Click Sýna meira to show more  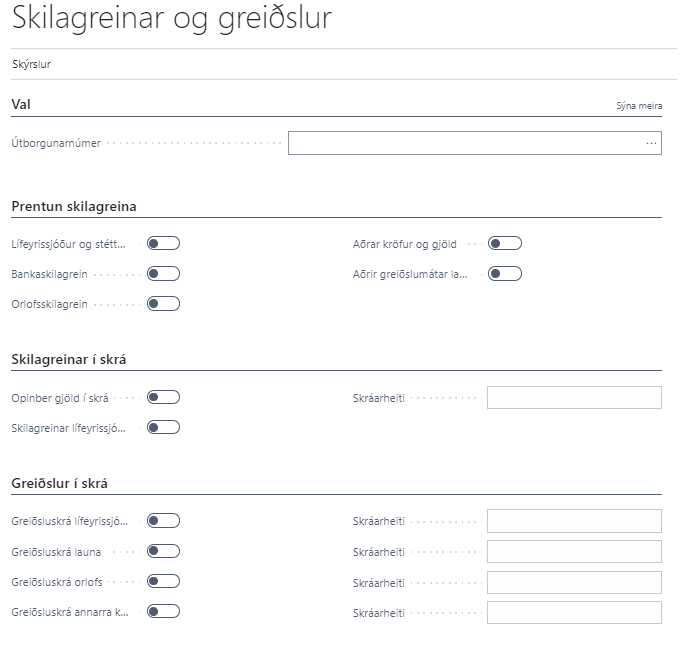(x=639, y=105)
